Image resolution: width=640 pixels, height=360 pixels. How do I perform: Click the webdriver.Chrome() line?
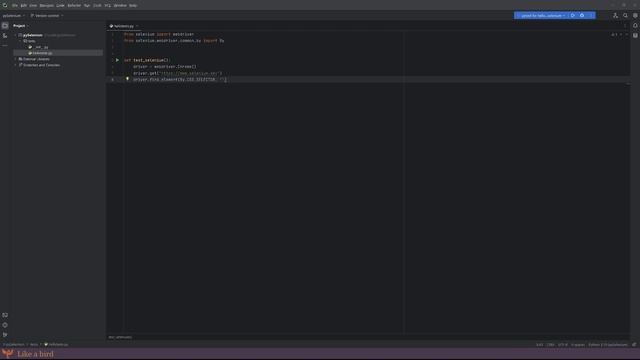[164, 67]
